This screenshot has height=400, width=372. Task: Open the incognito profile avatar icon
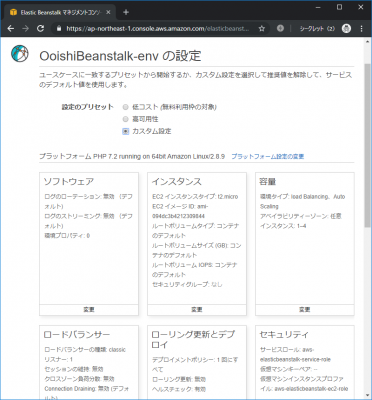[347, 29]
